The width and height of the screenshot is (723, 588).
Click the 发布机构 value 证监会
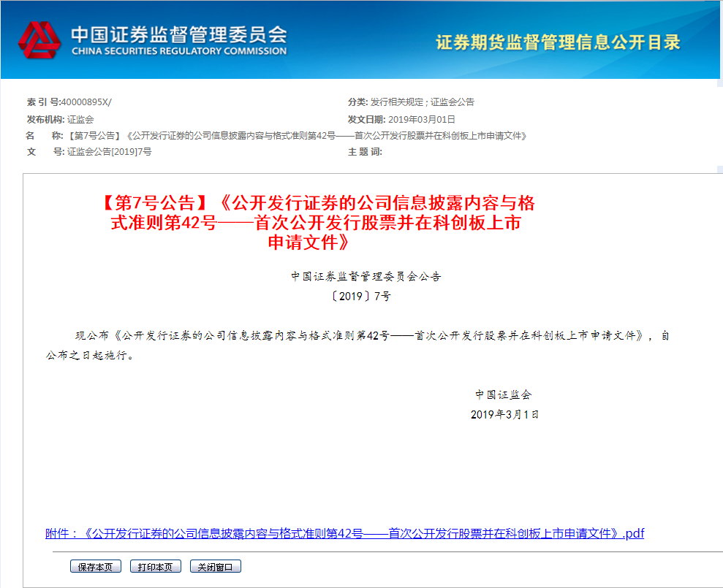(x=80, y=120)
